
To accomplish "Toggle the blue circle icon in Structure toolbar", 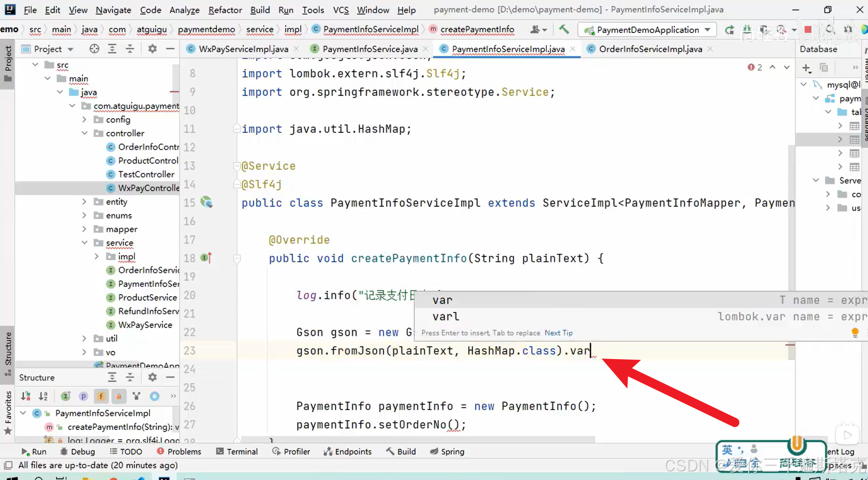I will click(155, 396).
